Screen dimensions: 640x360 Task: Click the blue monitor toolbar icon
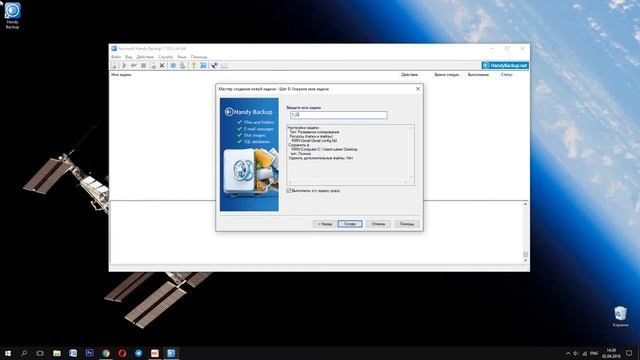click(x=203, y=65)
